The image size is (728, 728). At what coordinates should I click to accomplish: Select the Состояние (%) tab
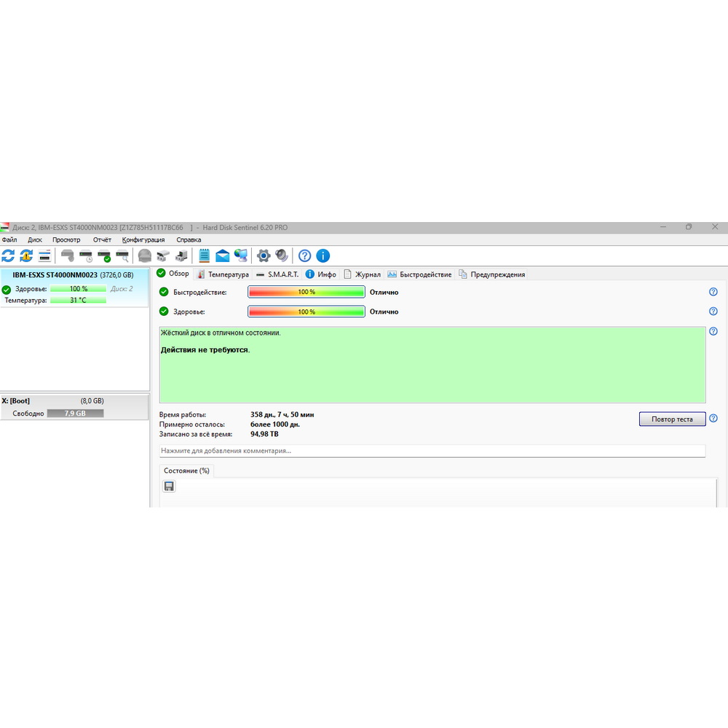(186, 471)
